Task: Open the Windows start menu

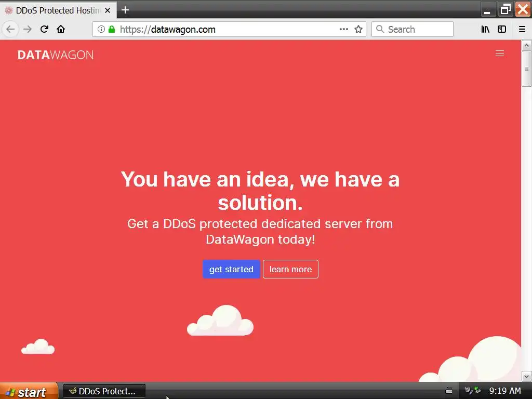Action: [29, 391]
